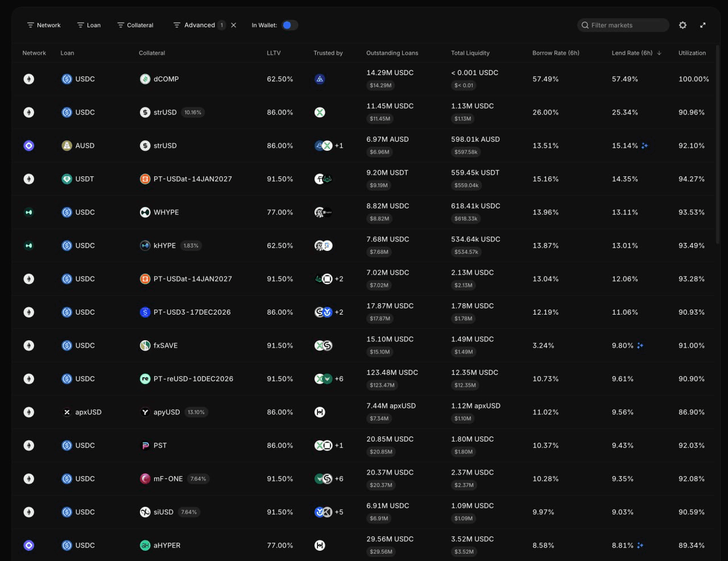Clear the Advanced filter with the X
This screenshot has width=728, height=561.
pyautogui.click(x=234, y=25)
